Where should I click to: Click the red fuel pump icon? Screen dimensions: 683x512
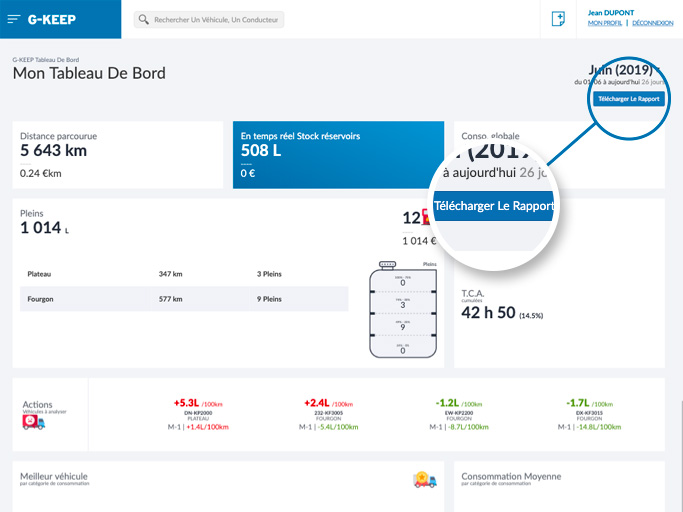[x=425, y=217]
